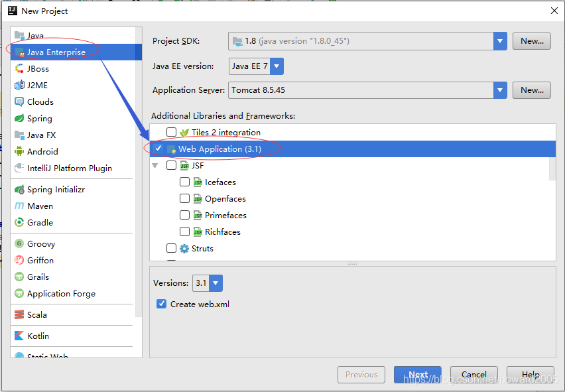Click the Griffon icon
This screenshot has width=565, height=392.
(x=19, y=260)
